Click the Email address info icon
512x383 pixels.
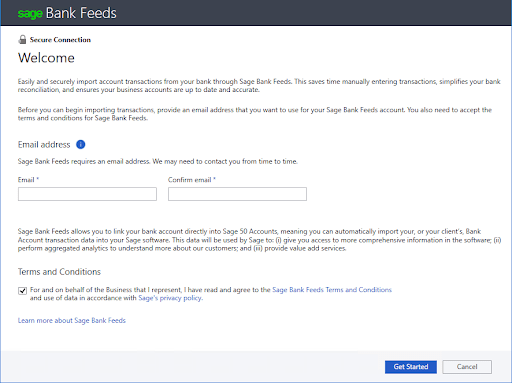81,144
